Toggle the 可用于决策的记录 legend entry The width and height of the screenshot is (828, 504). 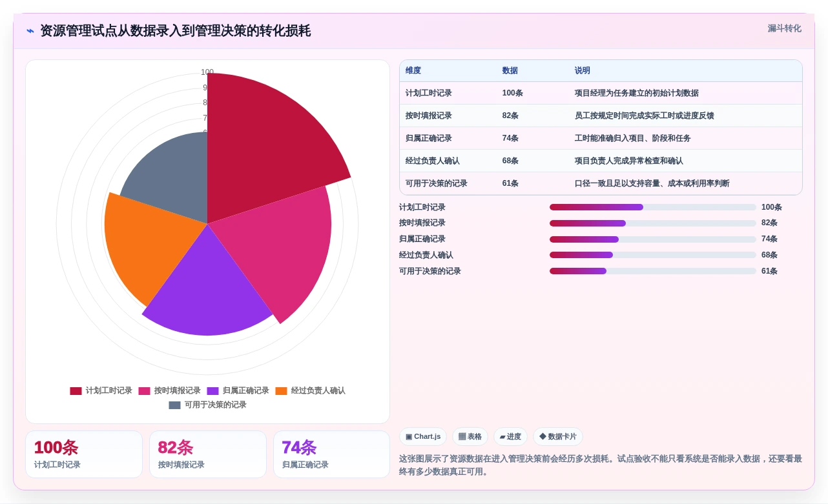(x=207, y=405)
